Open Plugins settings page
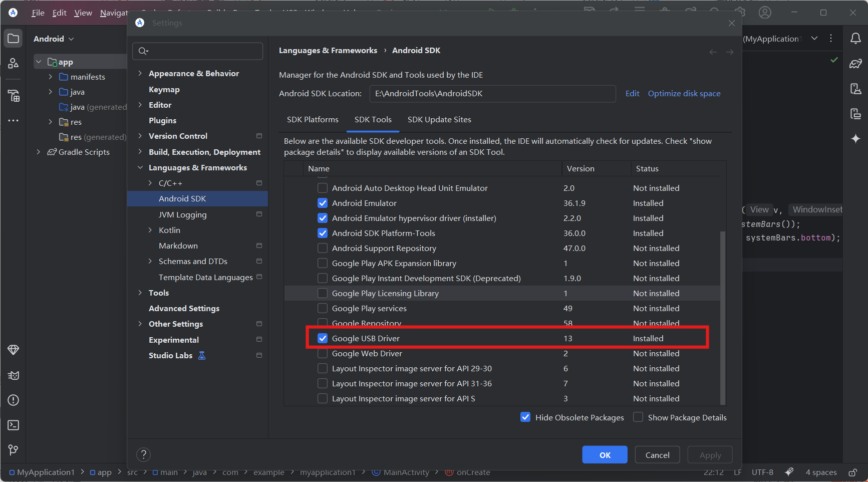The image size is (868, 482). 162,120
